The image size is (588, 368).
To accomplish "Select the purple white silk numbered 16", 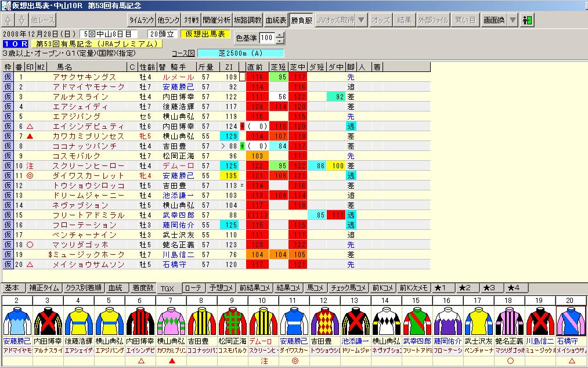I will 449,320.
